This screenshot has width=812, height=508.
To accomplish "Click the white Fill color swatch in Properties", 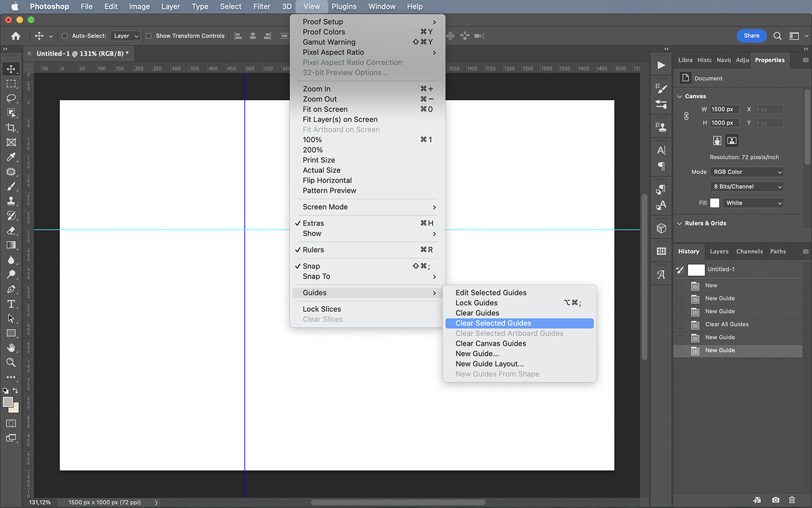I will pyautogui.click(x=715, y=203).
